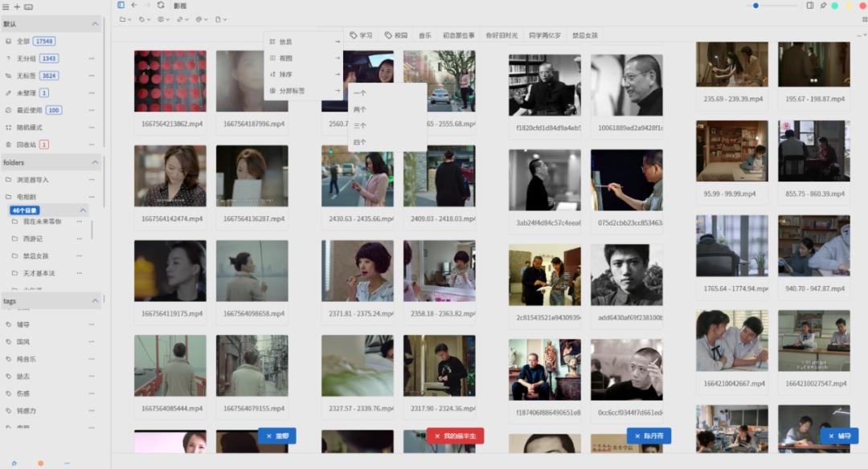Switch to the 音乐 tab

click(x=425, y=35)
